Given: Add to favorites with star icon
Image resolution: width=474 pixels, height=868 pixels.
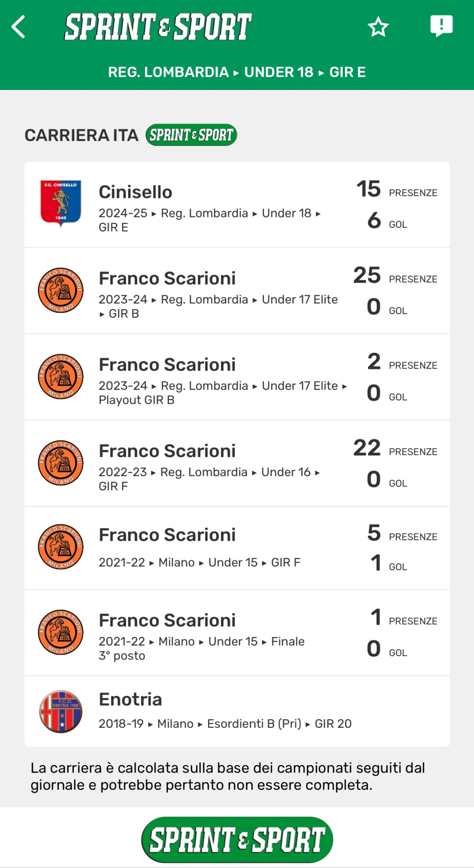Looking at the screenshot, I should (x=378, y=27).
